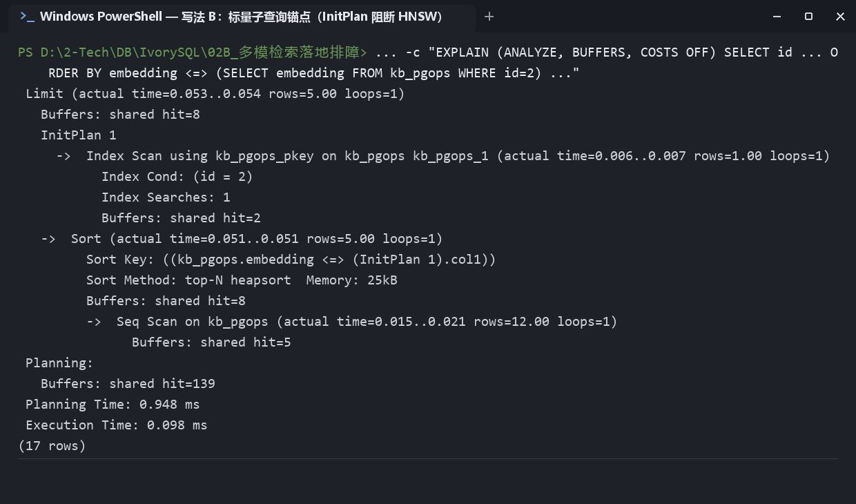Screen dimensions: 856x504
Task: Click the Sort Key line text
Action: tap(291, 260)
